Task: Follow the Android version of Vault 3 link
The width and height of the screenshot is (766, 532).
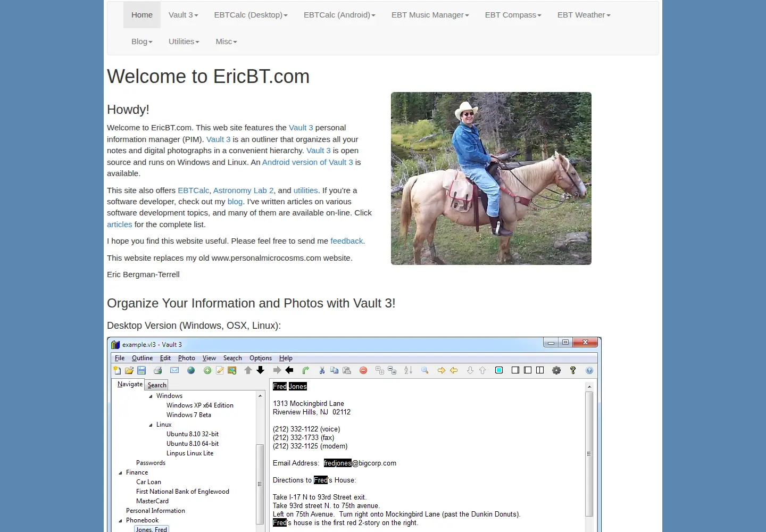Action: coord(307,162)
